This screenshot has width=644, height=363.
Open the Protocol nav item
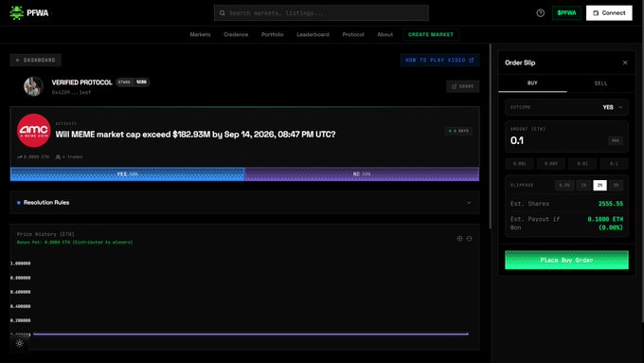(353, 34)
